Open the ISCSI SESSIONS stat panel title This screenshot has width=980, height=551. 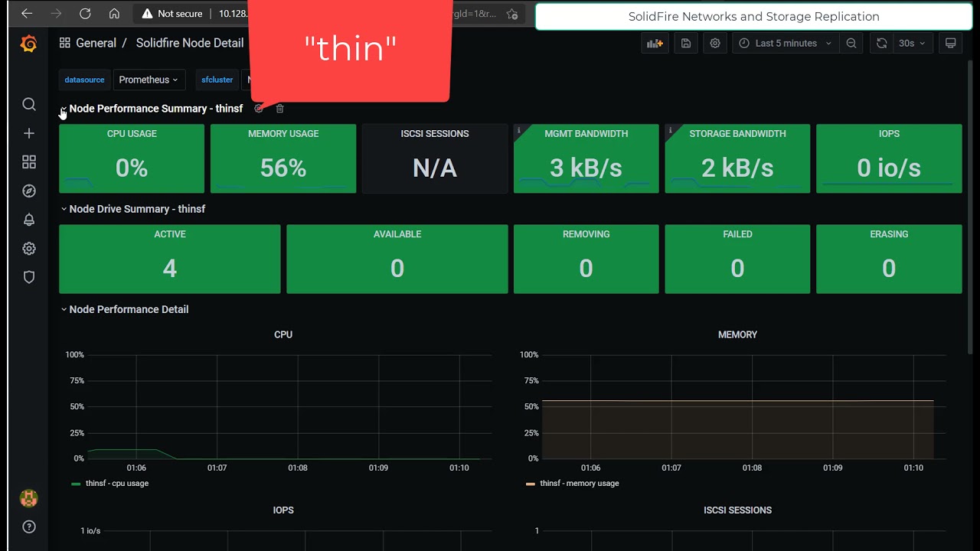(x=435, y=134)
